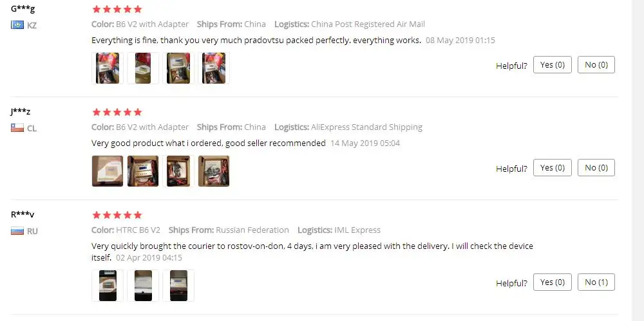Vote No (0) on J***z's review
The width and height of the screenshot is (644, 321).
(596, 168)
